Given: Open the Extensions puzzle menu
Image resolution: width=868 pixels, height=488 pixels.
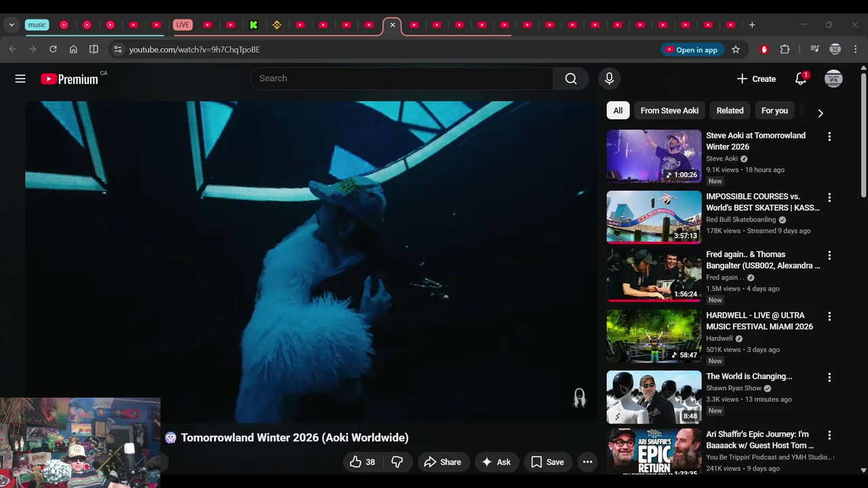Looking at the screenshot, I should (785, 49).
